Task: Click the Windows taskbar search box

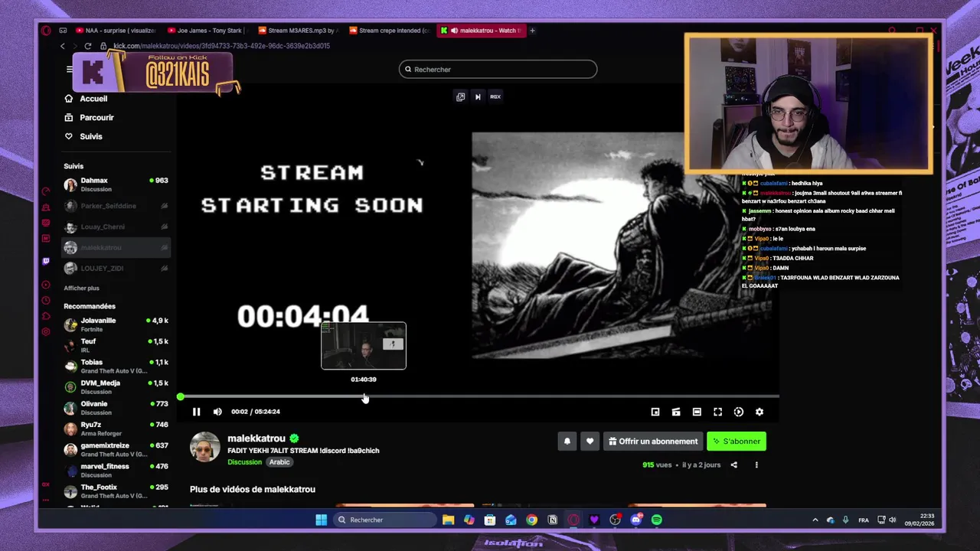Action: 386,520
